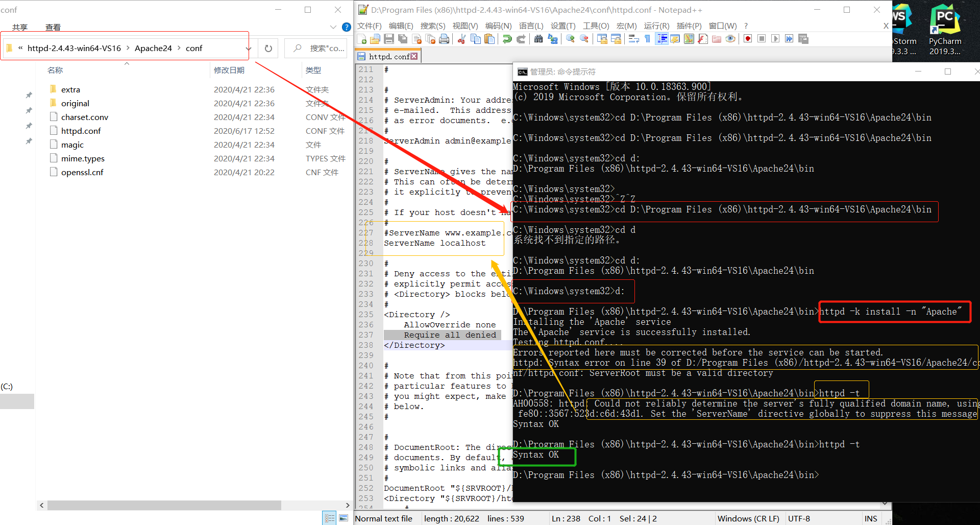Open the Document Map panel icon
Image resolution: width=980 pixels, height=525 pixels.
click(x=689, y=39)
